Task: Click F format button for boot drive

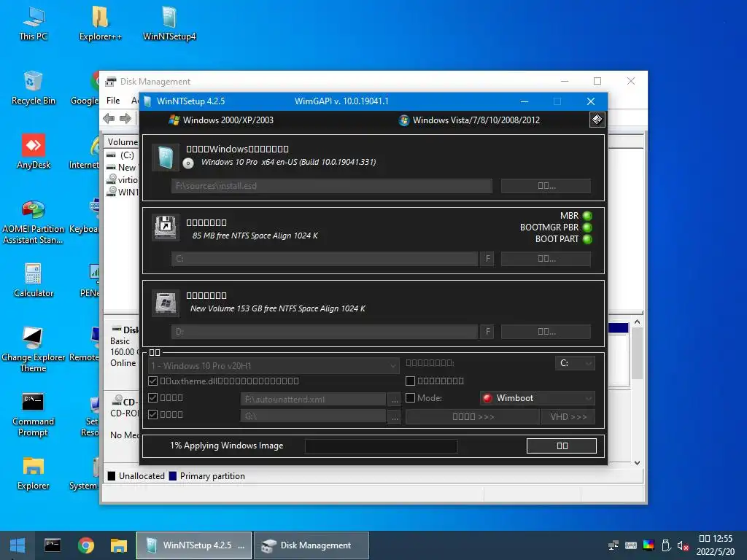Action: click(x=487, y=259)
